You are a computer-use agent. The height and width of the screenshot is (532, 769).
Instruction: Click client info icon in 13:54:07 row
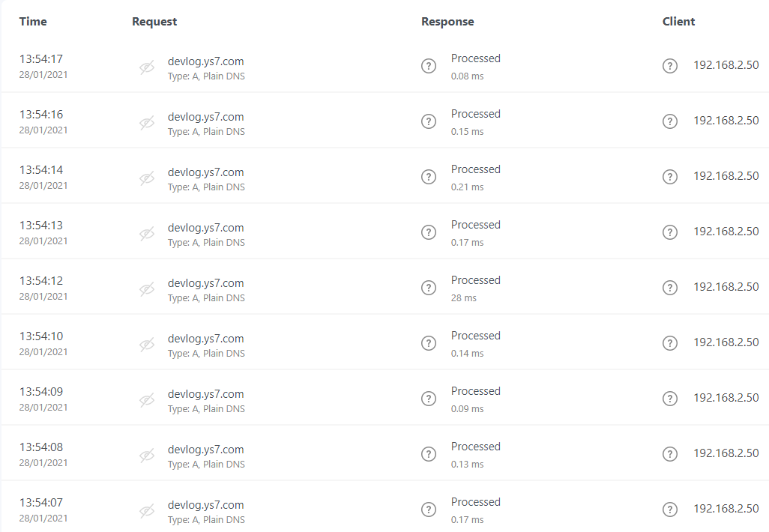(x=670, y=510)
